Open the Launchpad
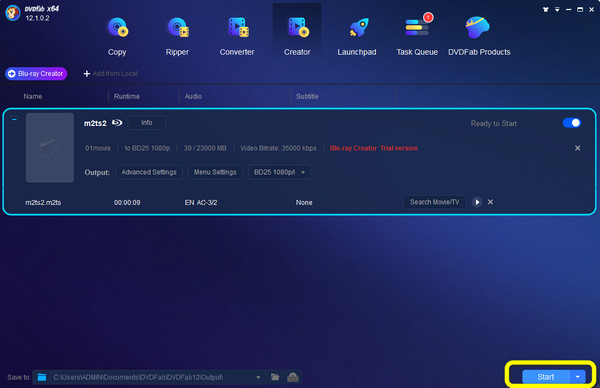Screen dimensions: 600x388 click(357, 36)
